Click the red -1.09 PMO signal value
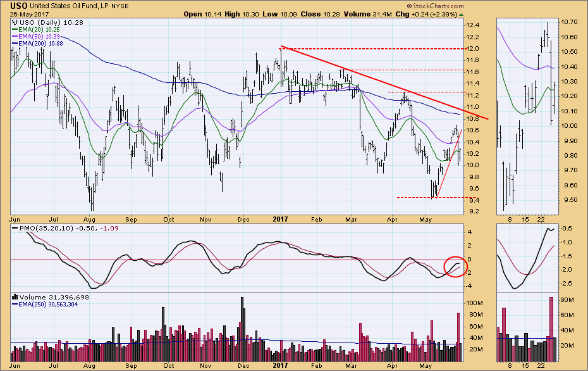This screenshot has height=371, width=588. coord(109,229)
